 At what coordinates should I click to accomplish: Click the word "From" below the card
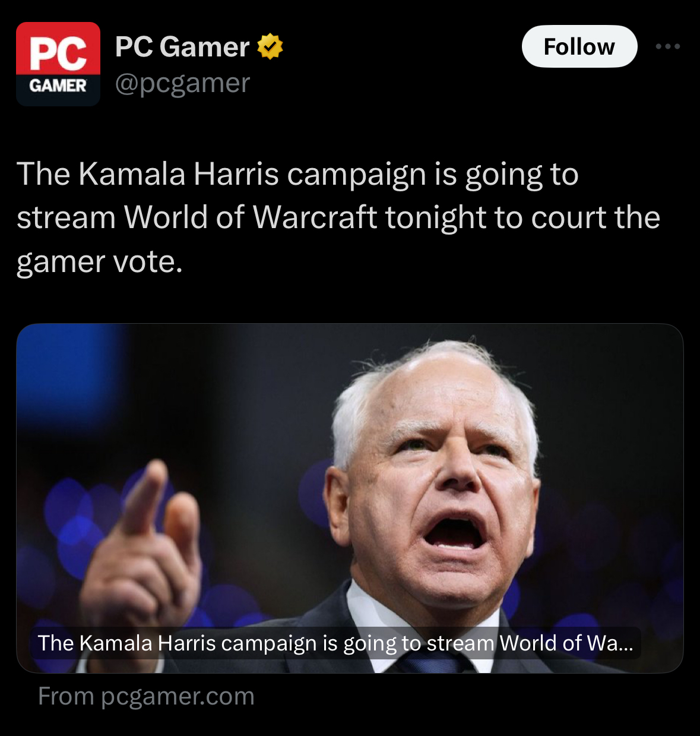(x=66, y=696)
